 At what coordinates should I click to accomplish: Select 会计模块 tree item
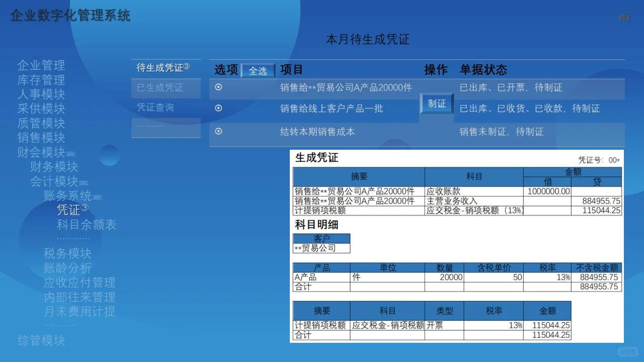[x=54, y=181]
